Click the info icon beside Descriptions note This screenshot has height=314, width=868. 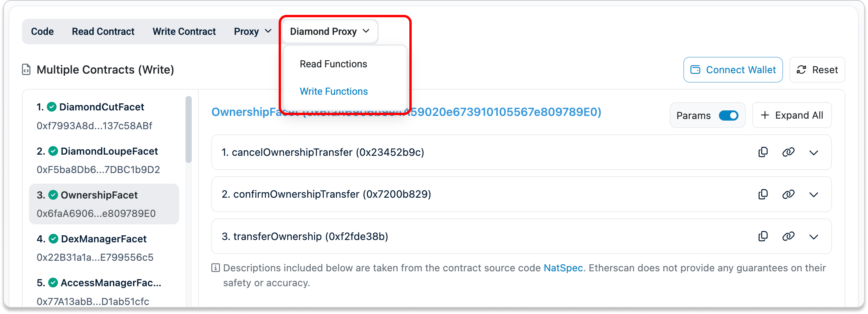[215, 268]
